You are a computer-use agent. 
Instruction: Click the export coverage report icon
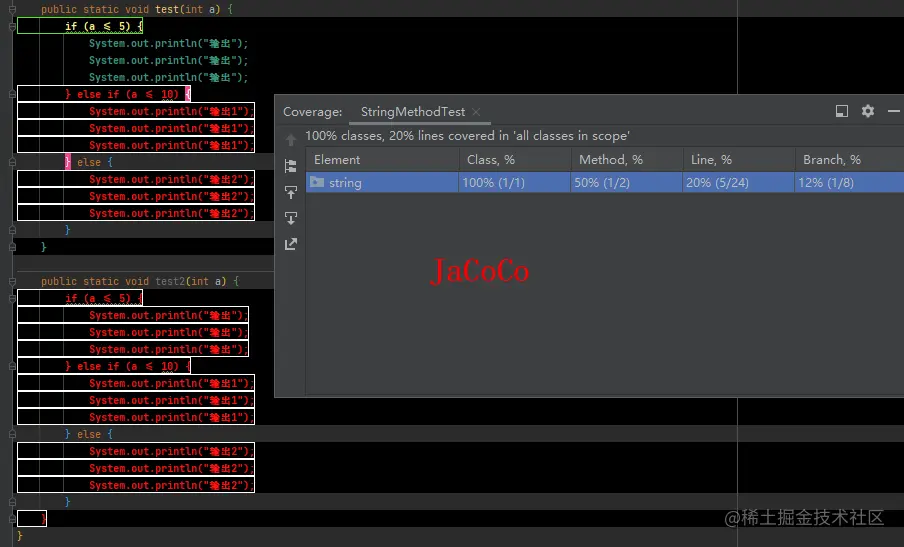click(x=291, y=244)
